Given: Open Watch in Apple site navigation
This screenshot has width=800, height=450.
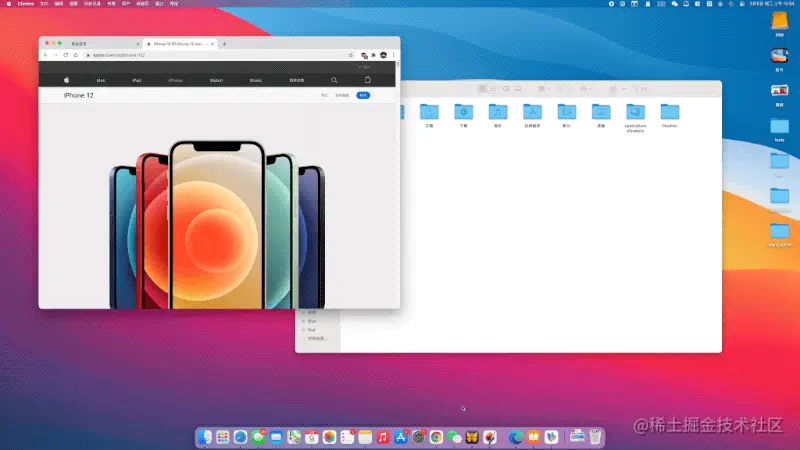Looking at the screenshot, I should pos(216,80).
